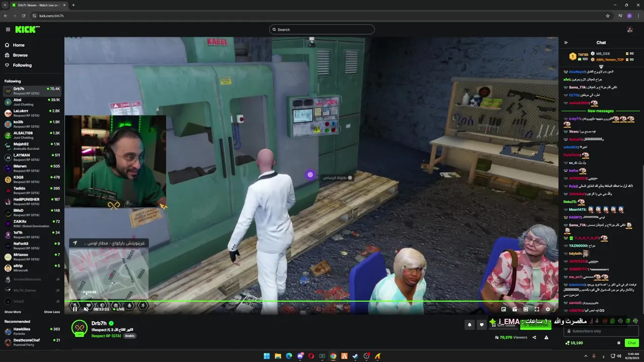Click the green stream progress bar
Viewport: 644px width, 362px height.
tap(311, 302)
